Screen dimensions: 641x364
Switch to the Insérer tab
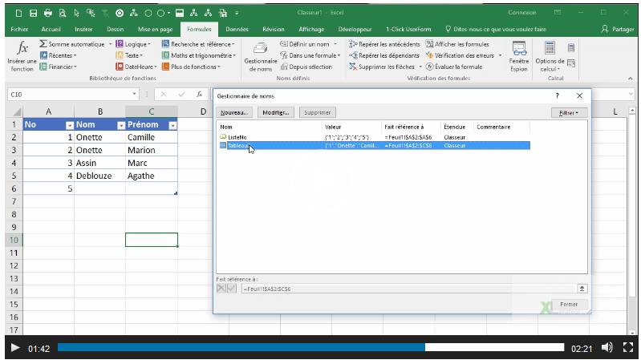click(x=83, y=29)
